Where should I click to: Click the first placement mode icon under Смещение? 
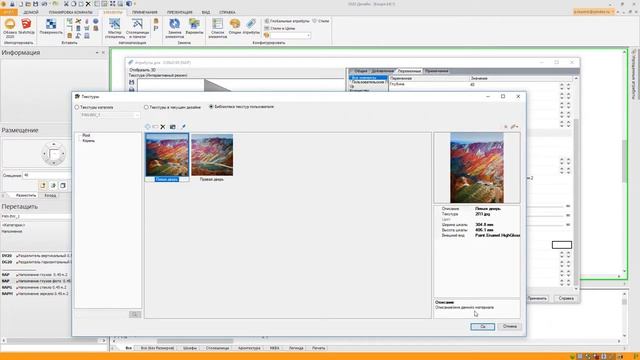[x=43, y=185]
